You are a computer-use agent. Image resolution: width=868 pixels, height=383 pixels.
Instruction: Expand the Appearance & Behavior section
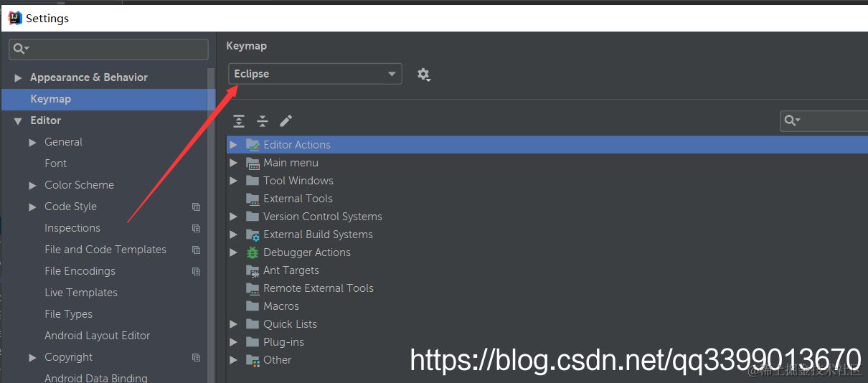(x=18, y=77)
